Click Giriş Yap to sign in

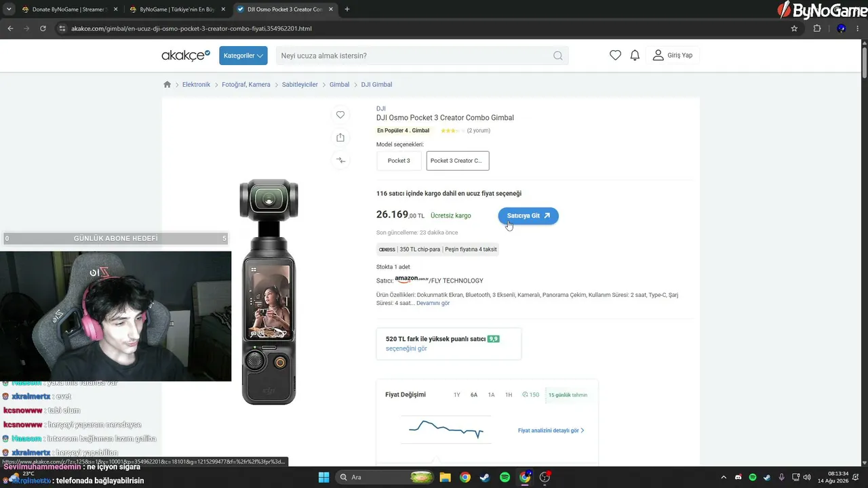click(672, 56)
